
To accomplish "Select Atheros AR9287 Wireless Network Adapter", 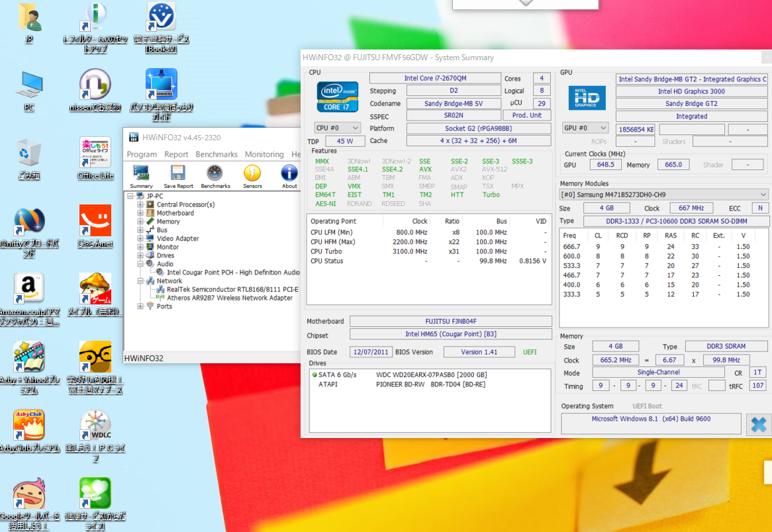I will click(230, 298).
